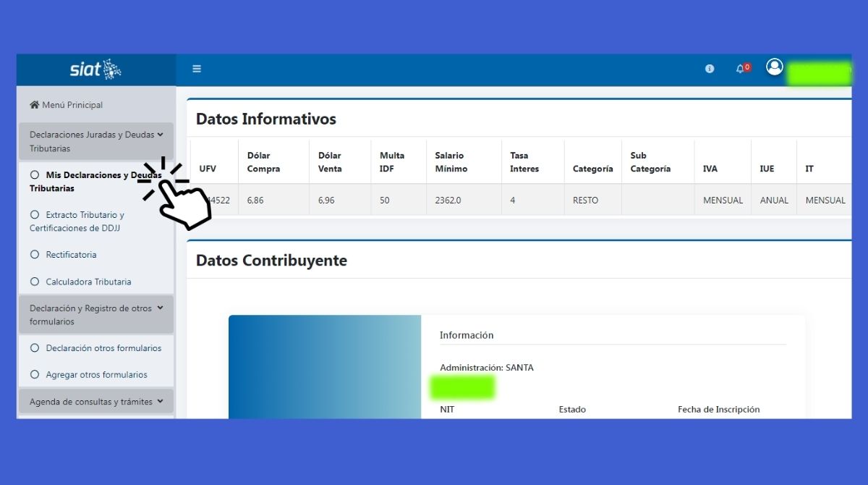
Task: Click the Menú Principal link
Action: (x=72, y=105)
